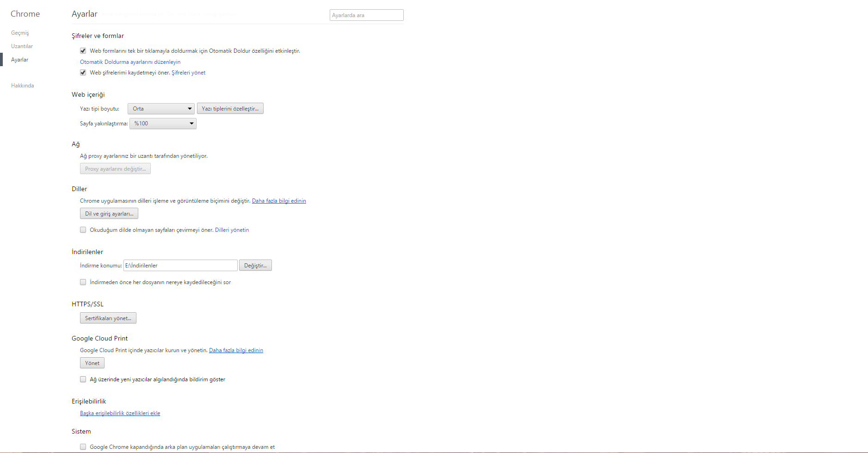
Task: Disable the Otomatik Doldur web forms checkbox
Action: click(x=83, y=51)
